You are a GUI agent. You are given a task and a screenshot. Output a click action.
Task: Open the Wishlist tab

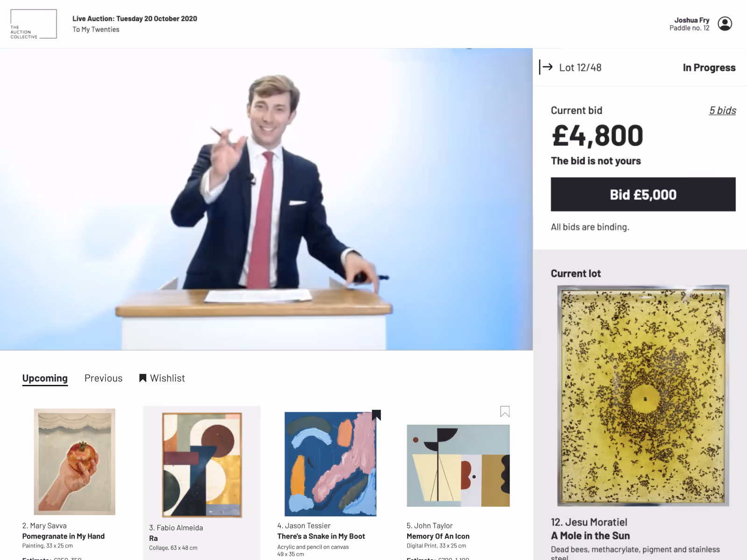coord(162,378)
